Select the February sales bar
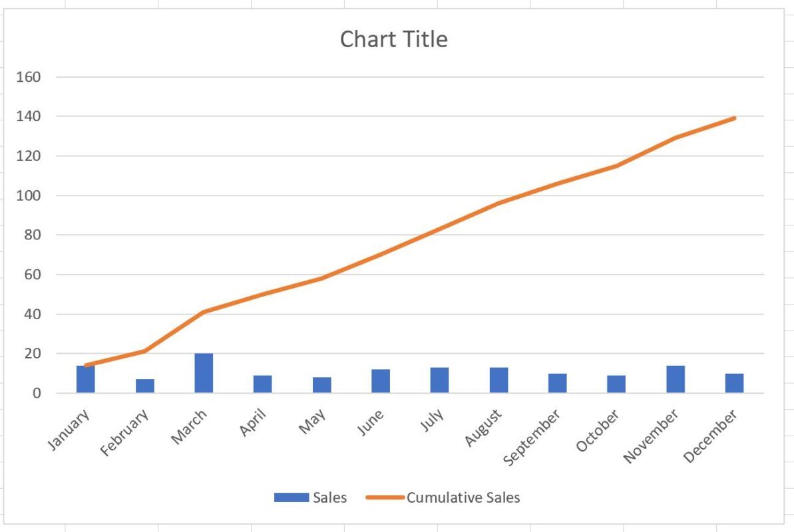Image resolution: width=794 pixels, height=532 pixels. pos(145,386)
